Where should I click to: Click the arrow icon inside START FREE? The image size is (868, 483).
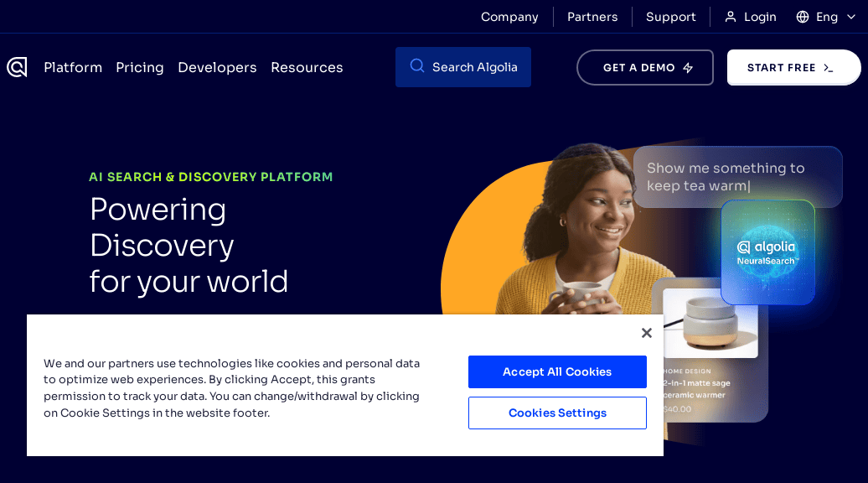(826, 67)
